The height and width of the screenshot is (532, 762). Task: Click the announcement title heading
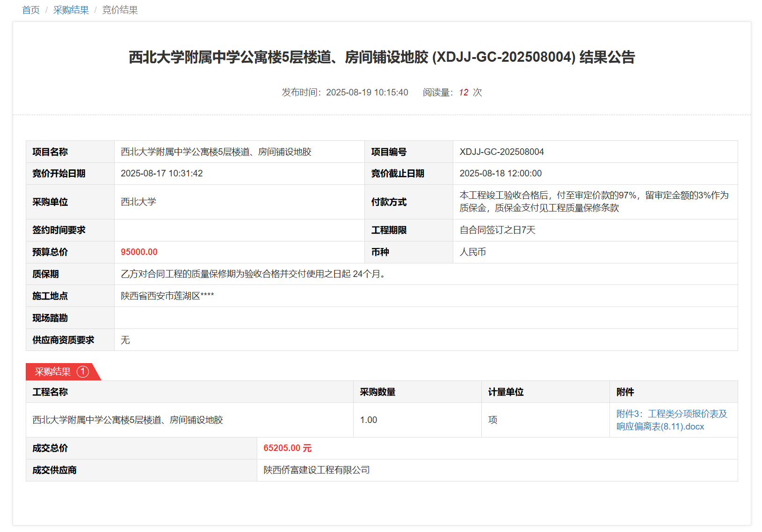pyautogui.click(x=381, y=57)
